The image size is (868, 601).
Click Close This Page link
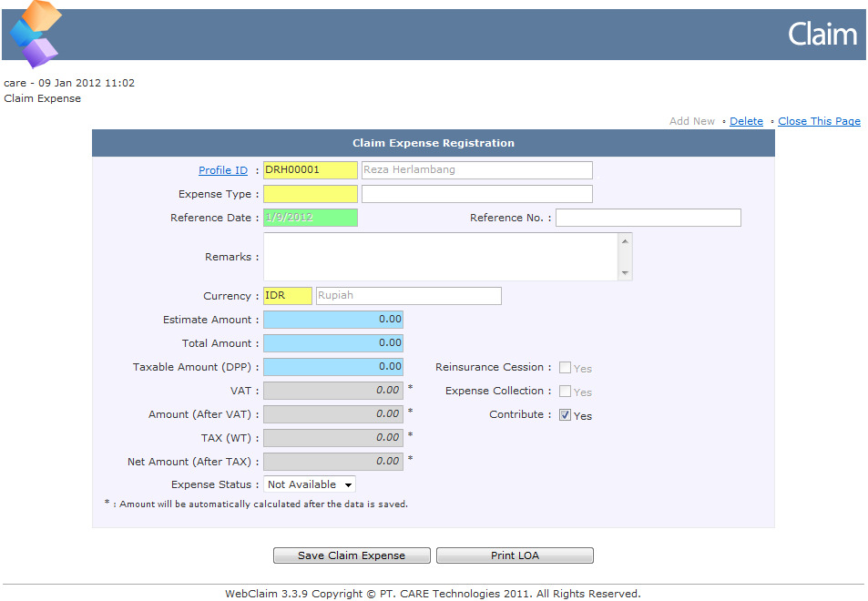(x=819, y=121)
